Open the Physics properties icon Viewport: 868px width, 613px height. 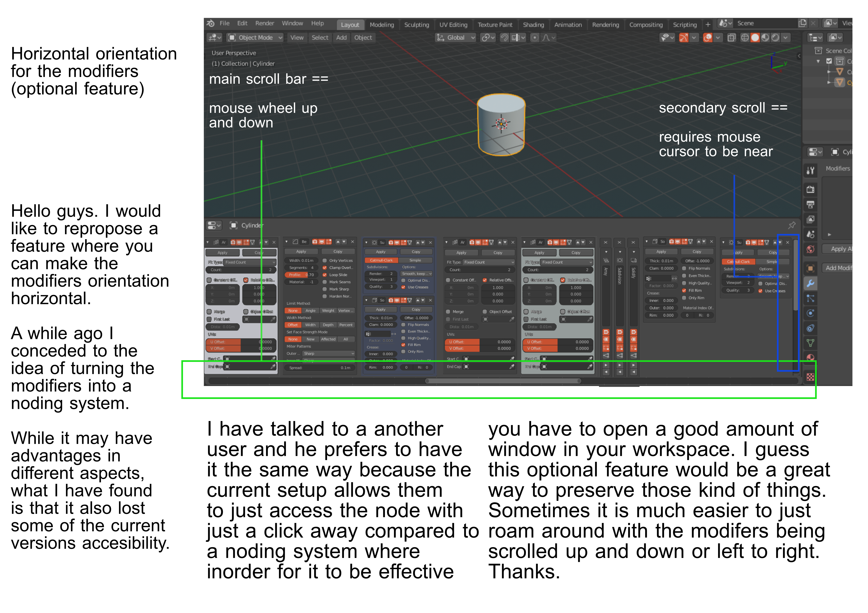(x=810, y=313)
